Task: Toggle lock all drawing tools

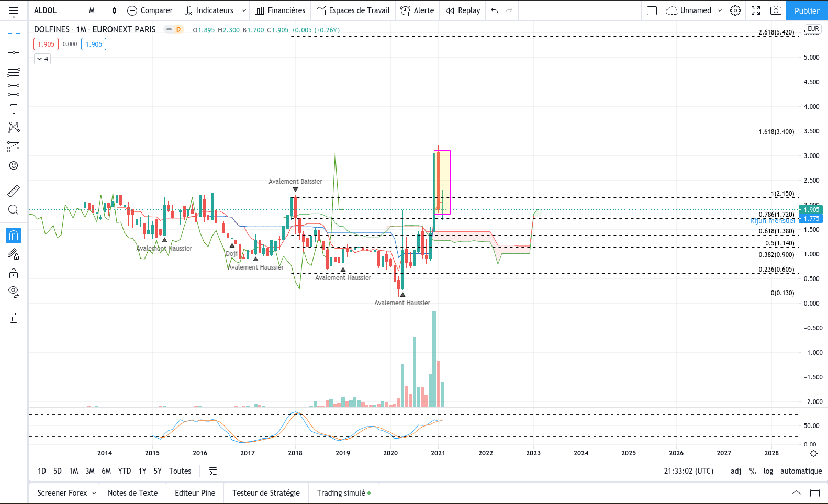Action: (14, 273)
